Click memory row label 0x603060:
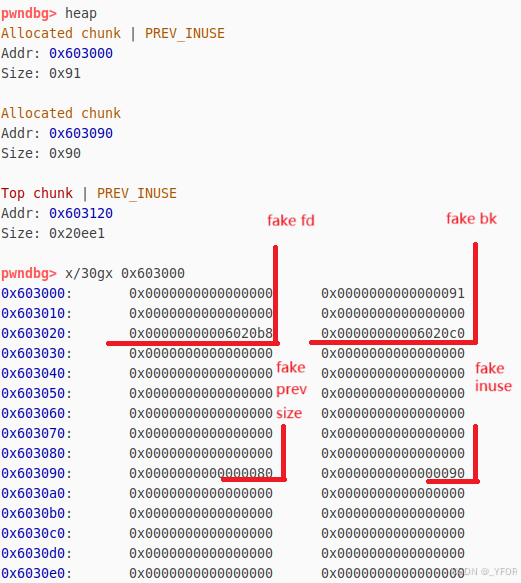521x583 pixels. tap(36, 413)
